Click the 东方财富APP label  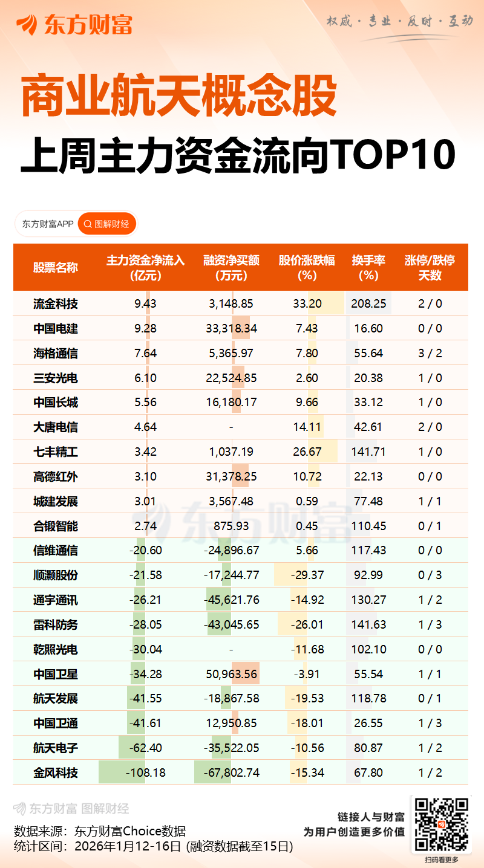pyautogui.click(x=48, y=224)
